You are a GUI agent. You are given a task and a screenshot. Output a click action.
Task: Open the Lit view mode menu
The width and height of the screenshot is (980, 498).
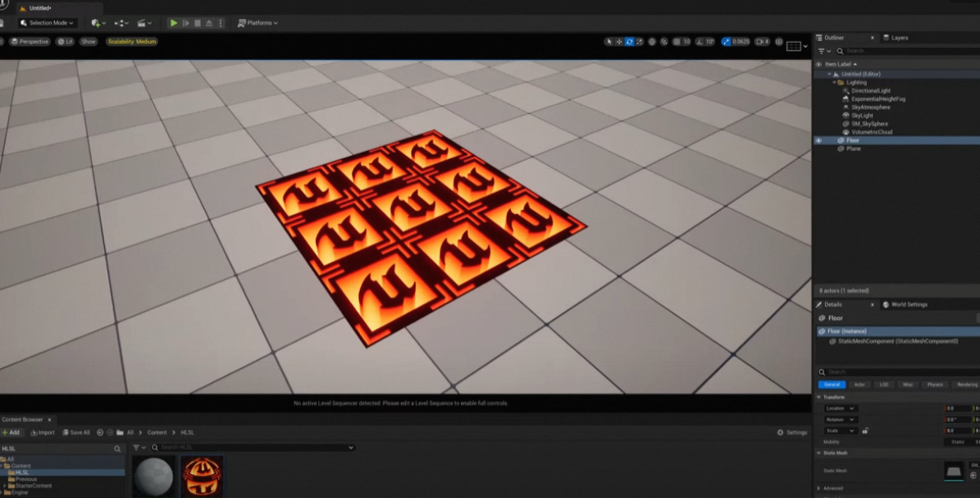(x=65, y=41)
